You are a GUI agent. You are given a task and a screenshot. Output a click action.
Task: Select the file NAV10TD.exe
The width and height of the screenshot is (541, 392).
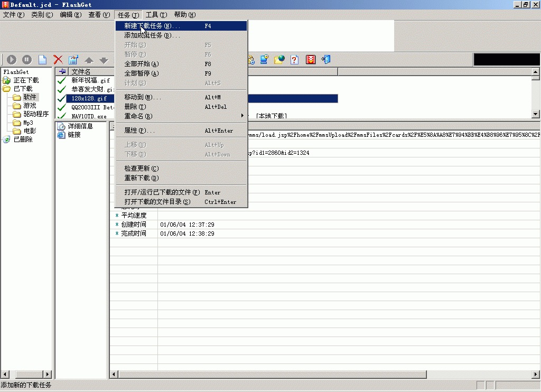[x=89, y=116]
